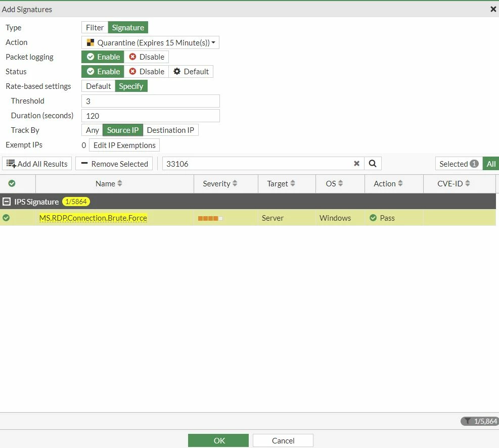Click the Target column sort arrows
499x448 pixels.
pyautogui.click(x=292, y=183)
